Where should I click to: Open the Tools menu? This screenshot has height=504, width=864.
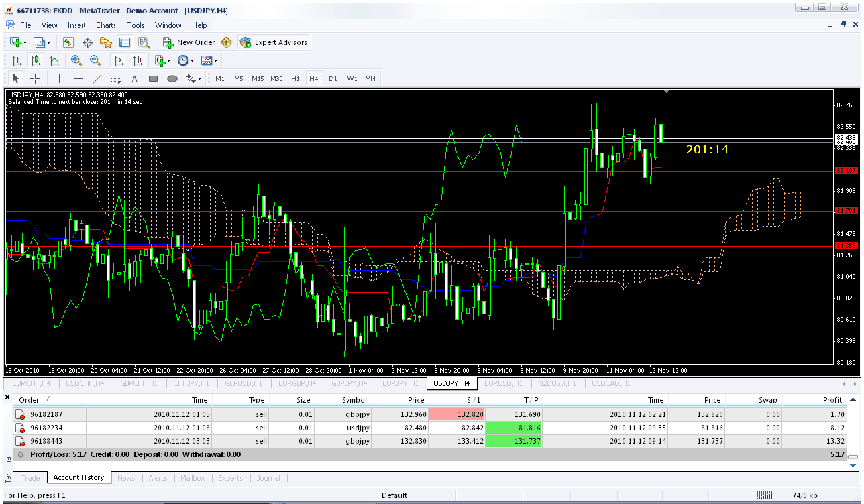(136, 25)
